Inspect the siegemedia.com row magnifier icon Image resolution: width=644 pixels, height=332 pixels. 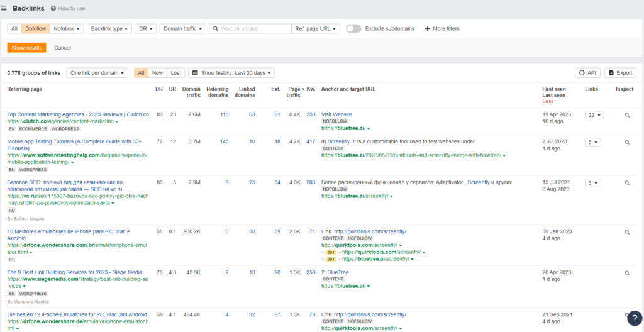pyautogui.click(x=627, y=273)
